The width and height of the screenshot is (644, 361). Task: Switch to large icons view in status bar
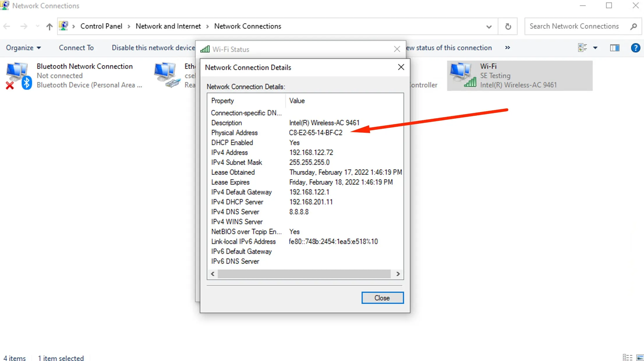[640, 358]
